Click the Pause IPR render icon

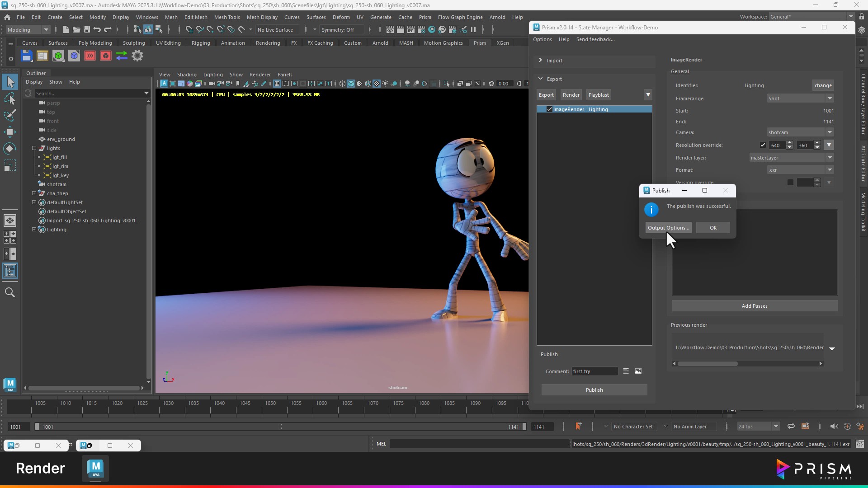pos(473,30)
